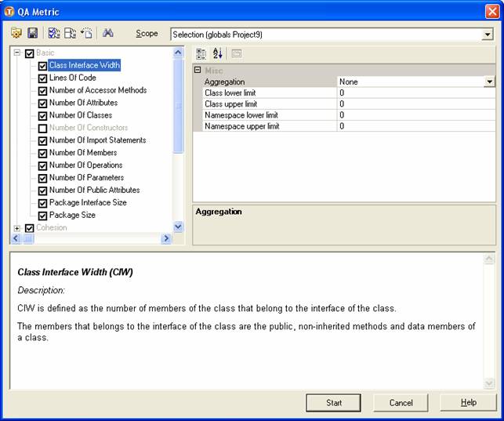The height and width of the screenshot is (421, 504).
Task: Click the Class lower limit value field
Action: [415, 93]
